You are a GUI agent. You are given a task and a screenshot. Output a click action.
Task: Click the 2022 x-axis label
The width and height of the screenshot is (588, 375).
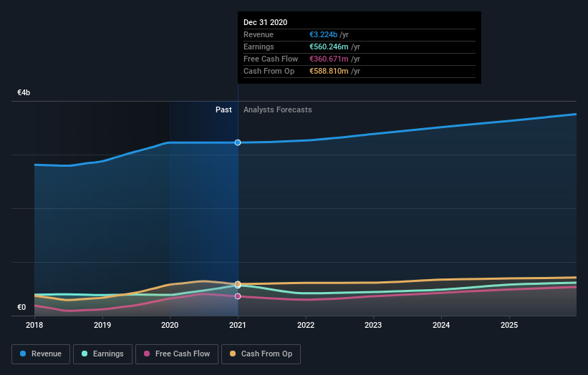click(306, 325)
